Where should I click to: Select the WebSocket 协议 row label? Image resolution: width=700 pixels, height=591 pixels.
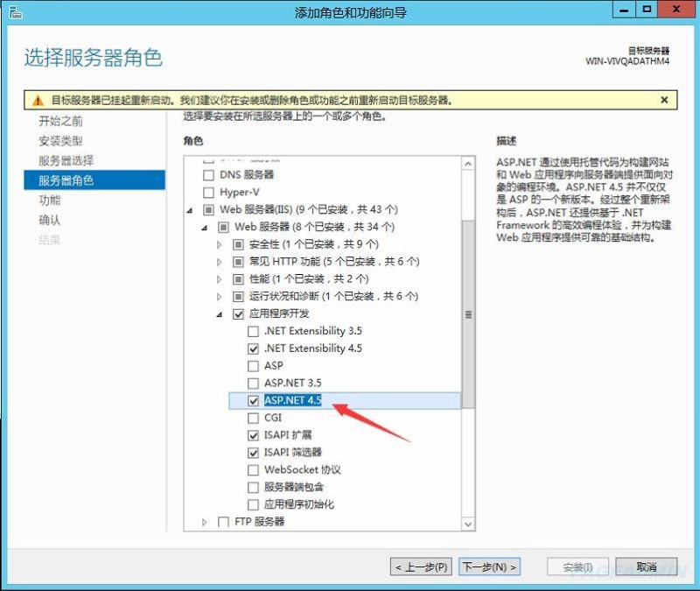(303, 470)
